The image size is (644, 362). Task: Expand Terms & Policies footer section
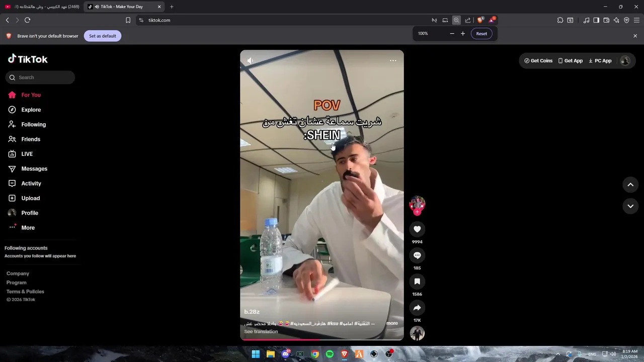pos(25,292)
